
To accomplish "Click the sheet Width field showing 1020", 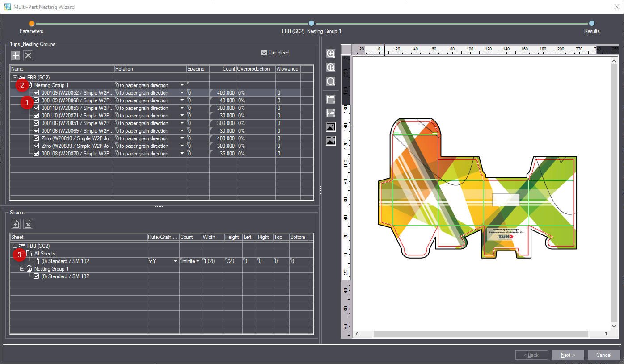I will 213,261.
